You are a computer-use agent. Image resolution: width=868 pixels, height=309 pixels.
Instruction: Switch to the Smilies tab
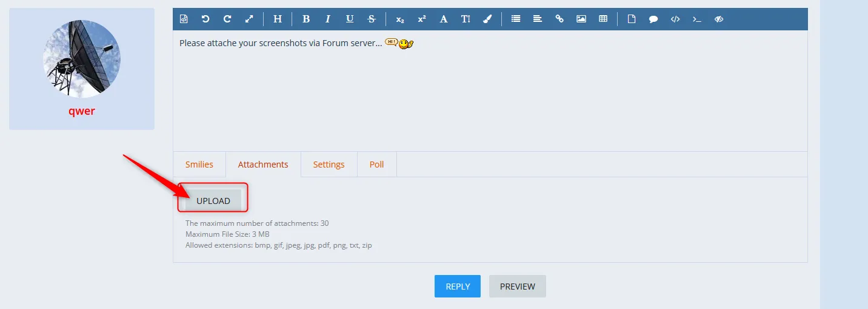click(x=199, y=165)
